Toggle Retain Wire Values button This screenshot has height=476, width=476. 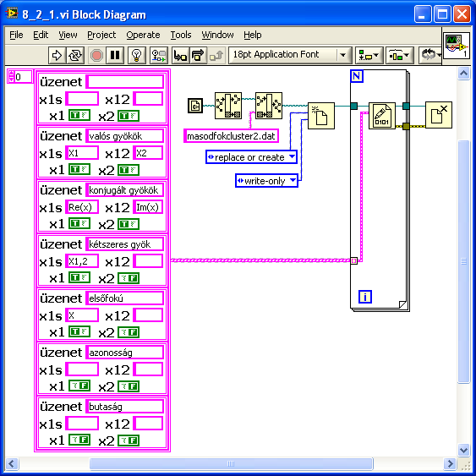pyautogui.click(x=159, y=55)
